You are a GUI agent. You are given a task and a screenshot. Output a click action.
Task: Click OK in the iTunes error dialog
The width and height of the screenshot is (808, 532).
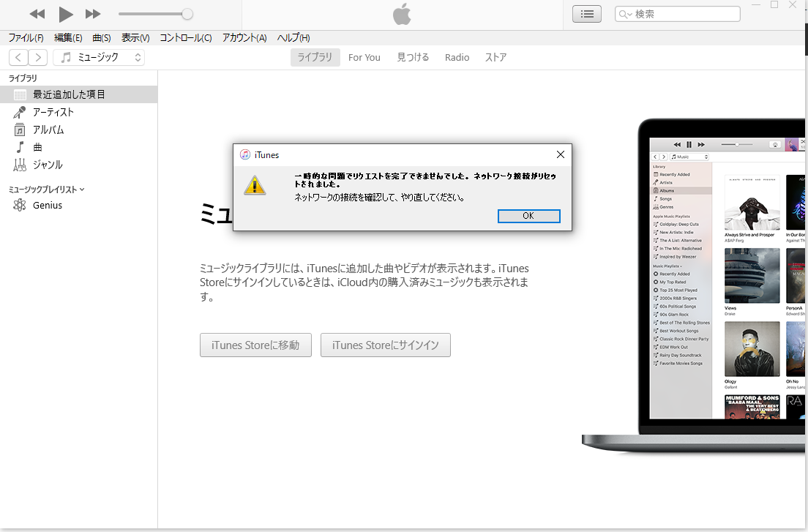(528, 216)
